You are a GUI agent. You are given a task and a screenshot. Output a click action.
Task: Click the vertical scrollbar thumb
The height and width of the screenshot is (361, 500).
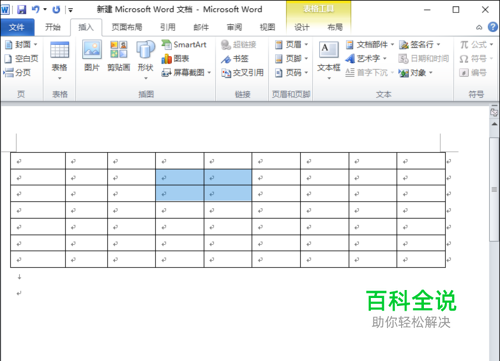(x=494, y=189)
